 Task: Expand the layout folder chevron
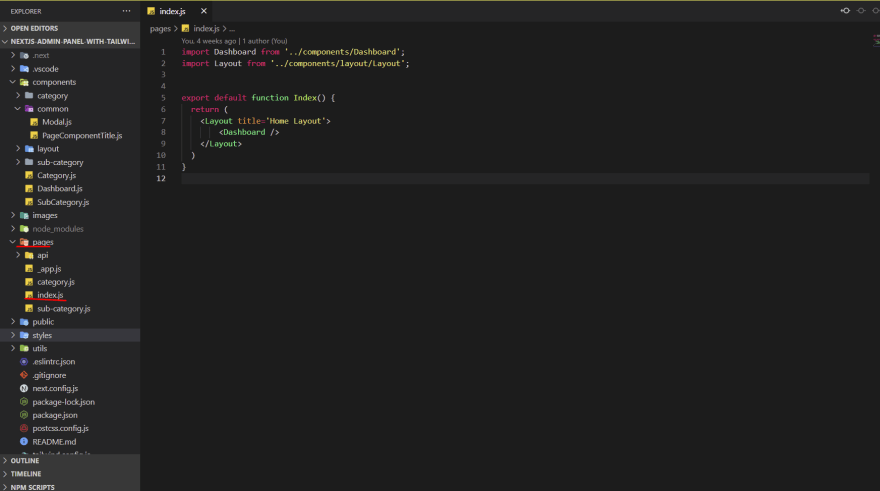tap(18, 149)
